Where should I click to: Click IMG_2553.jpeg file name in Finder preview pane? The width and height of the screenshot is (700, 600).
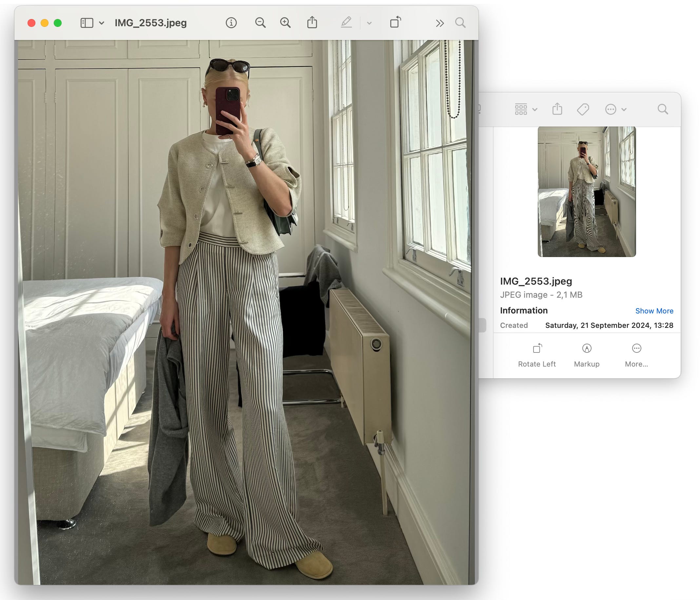[536, 281]
